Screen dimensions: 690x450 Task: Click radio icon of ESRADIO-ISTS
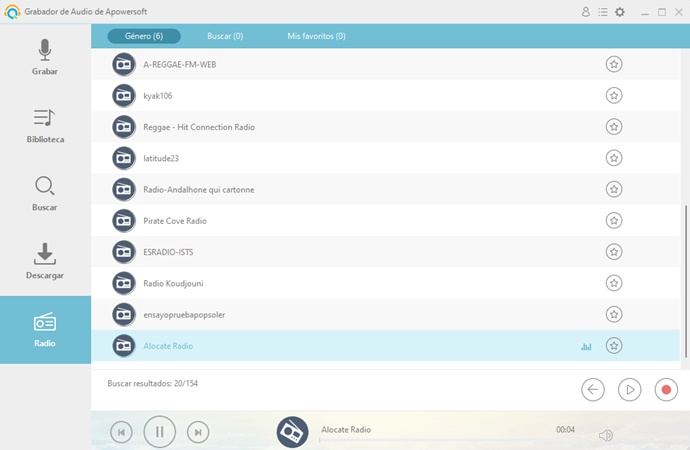124,252
